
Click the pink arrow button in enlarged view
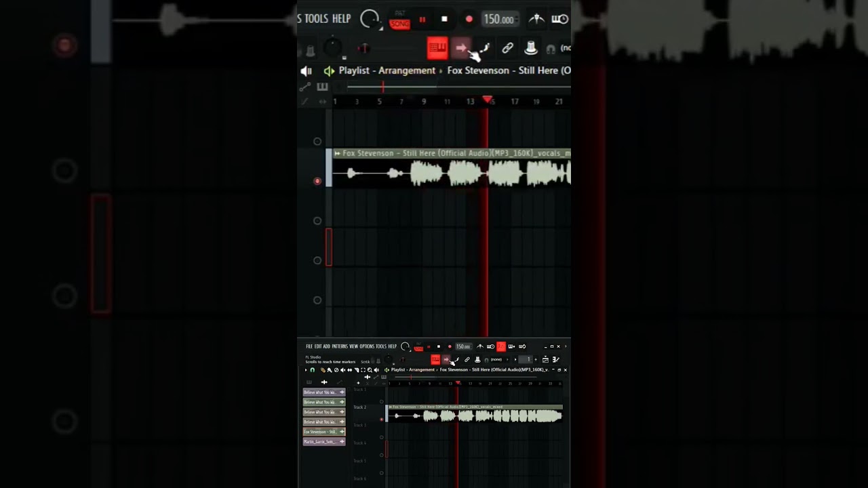click(x=461, y=47)
